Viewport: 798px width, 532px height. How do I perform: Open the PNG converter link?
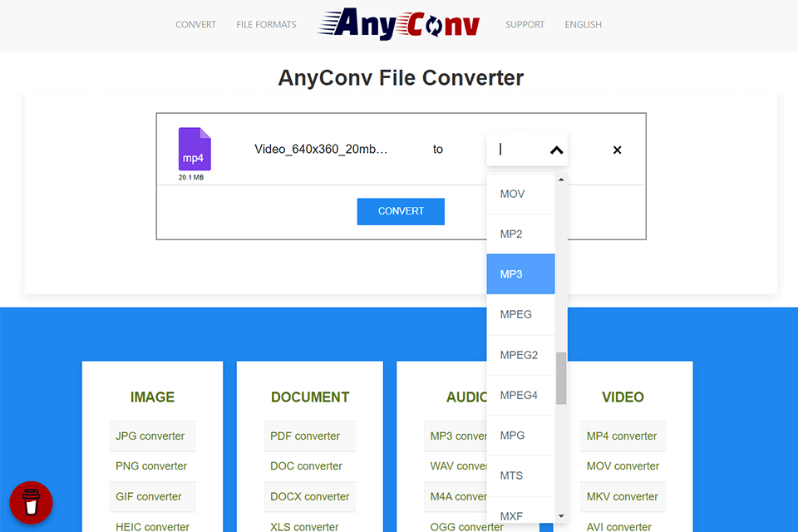pos(152,466)
